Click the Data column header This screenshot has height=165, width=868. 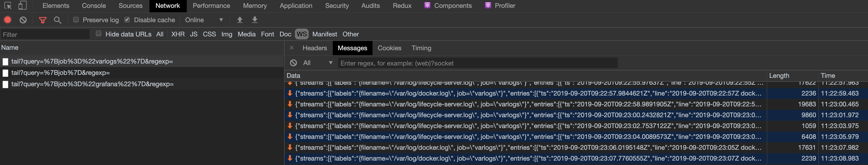click(526, 76)
